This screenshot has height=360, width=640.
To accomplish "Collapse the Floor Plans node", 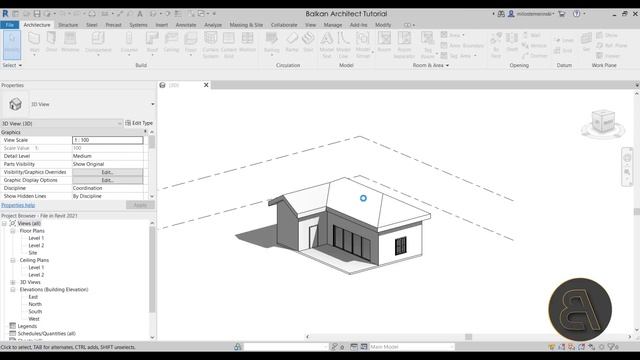I will [13, 231].
